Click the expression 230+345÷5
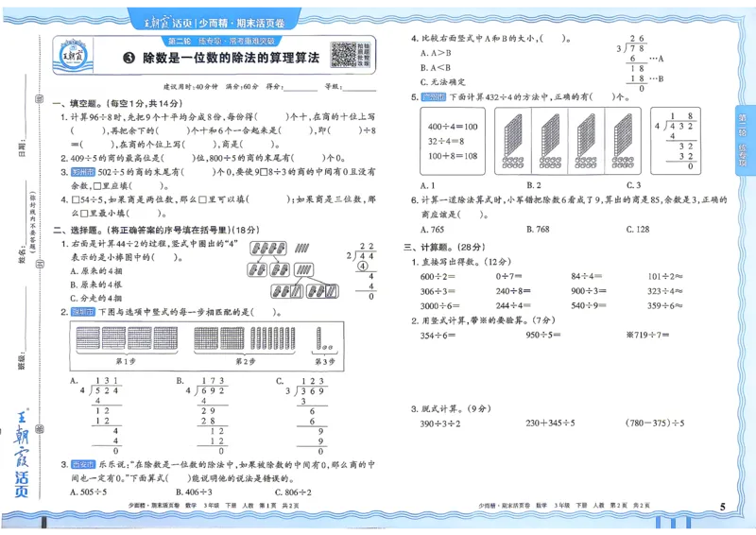Viewport: 756px width, 535px height. (x=550, y=423)
